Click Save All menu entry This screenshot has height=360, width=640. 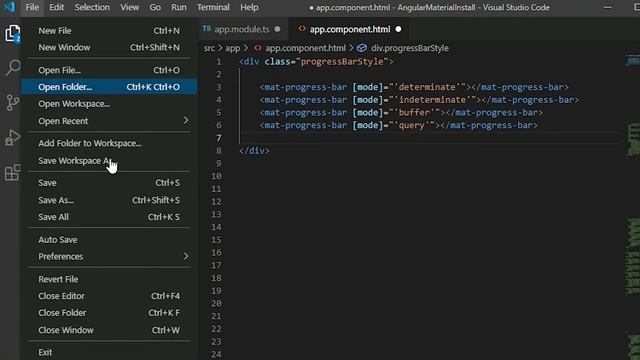click(109, 217)
